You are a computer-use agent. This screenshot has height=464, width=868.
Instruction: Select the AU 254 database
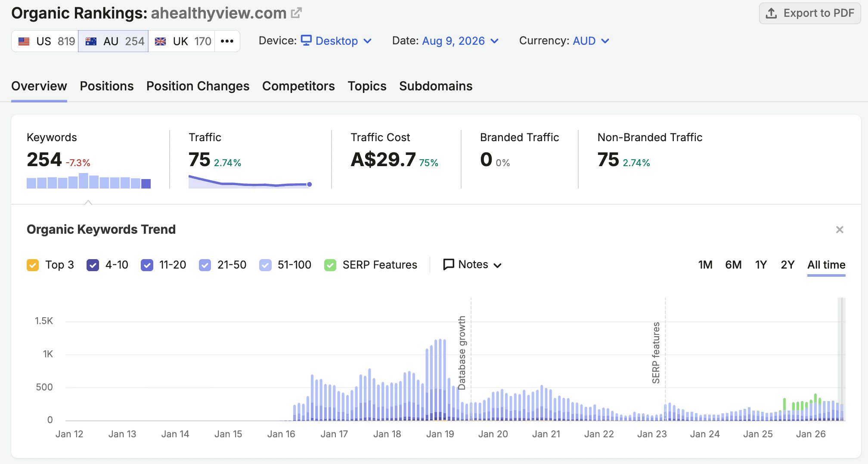[x=113, y=41]
